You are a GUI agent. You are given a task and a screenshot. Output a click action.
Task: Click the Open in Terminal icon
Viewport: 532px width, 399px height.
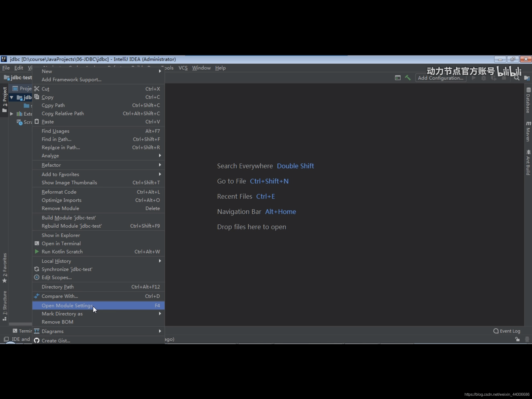coord(37,243)
